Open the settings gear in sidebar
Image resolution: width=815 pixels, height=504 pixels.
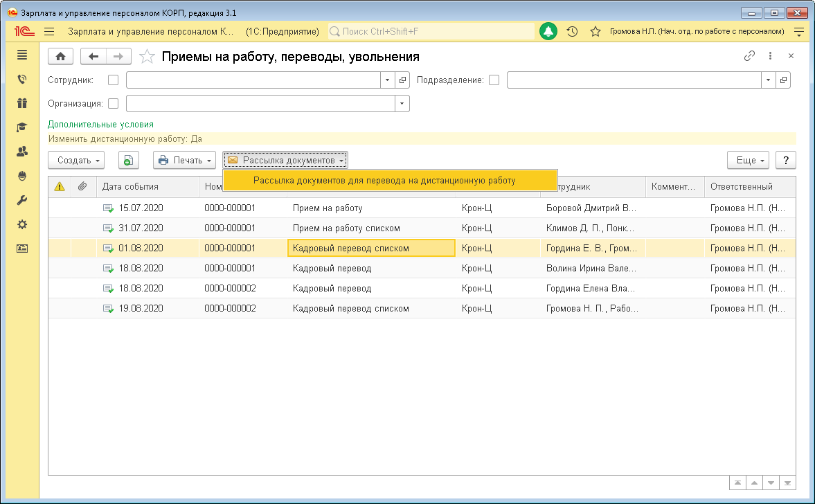pyautogui.click(x=22, y=224)
